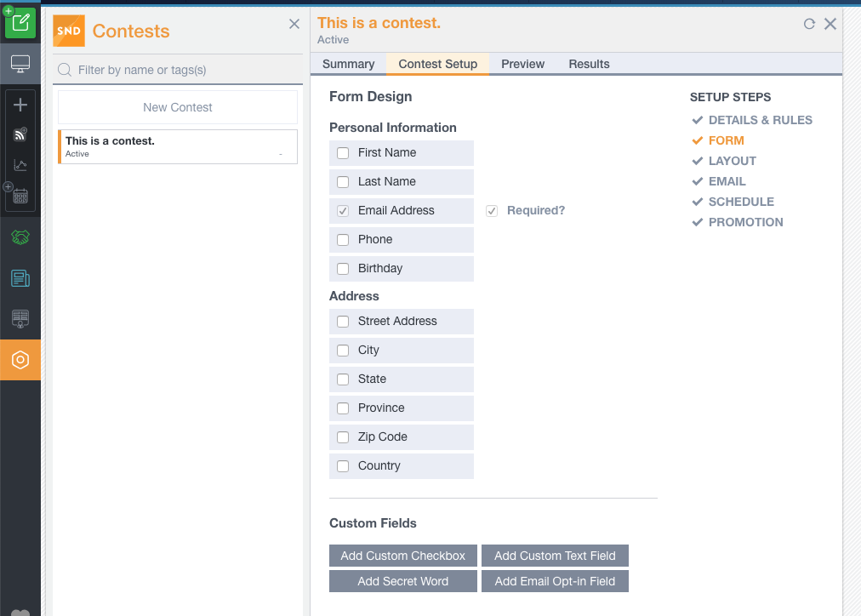Screen dimensions: 861x616
Task: Tick the Zip Code checkbox
Action: click(x=343, y=437)
